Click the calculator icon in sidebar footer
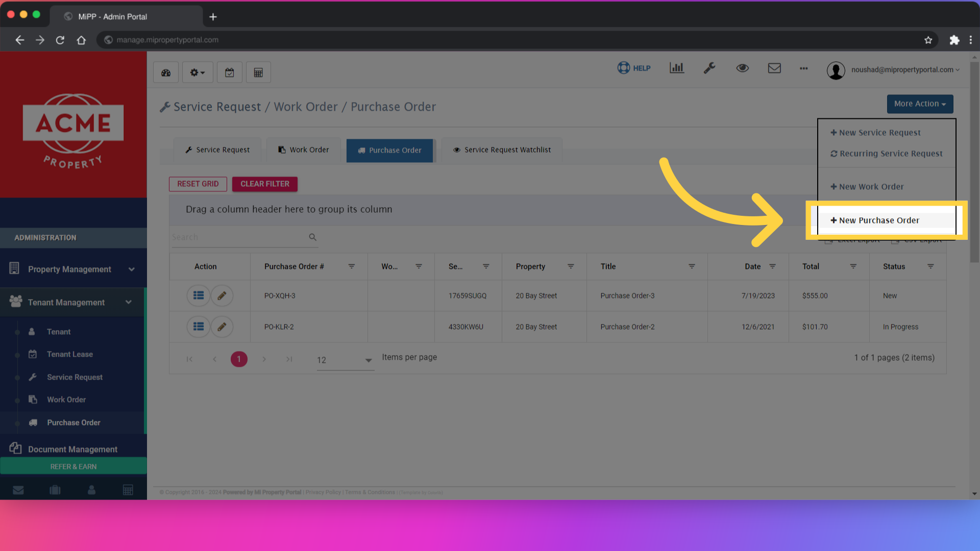 tap(128, 490)
